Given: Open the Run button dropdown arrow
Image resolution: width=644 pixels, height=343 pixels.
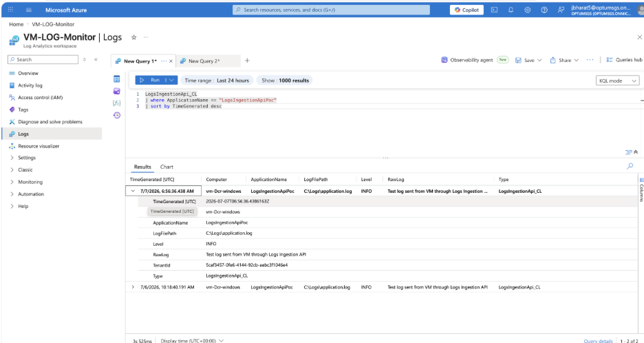Looking at the screenshot, I should pyautogui.click(x=171, y=80).
